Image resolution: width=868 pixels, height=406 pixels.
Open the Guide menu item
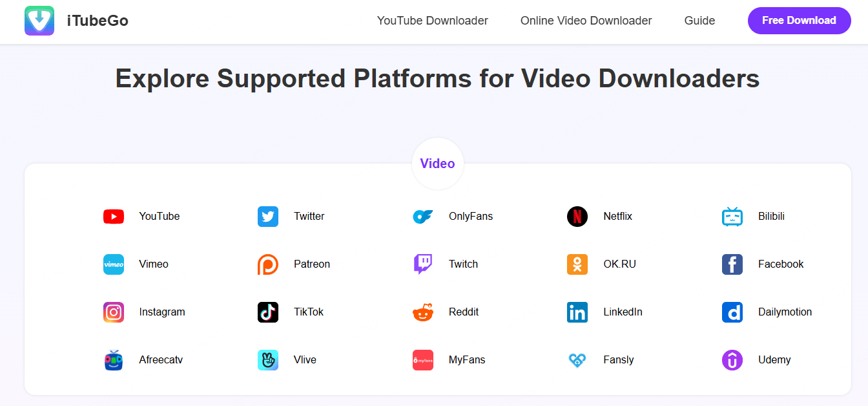click(x=699, y=21)
